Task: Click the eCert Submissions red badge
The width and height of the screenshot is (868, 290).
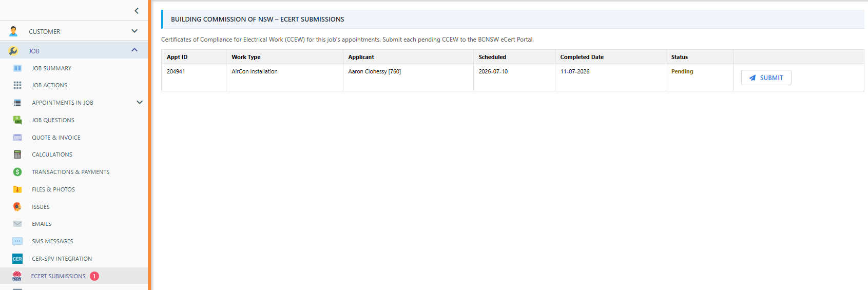Action: click(x=94, y=276)
